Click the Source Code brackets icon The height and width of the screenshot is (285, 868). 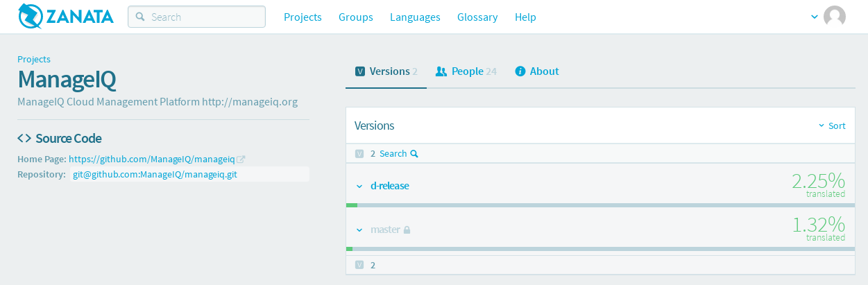tap(24, 138)
